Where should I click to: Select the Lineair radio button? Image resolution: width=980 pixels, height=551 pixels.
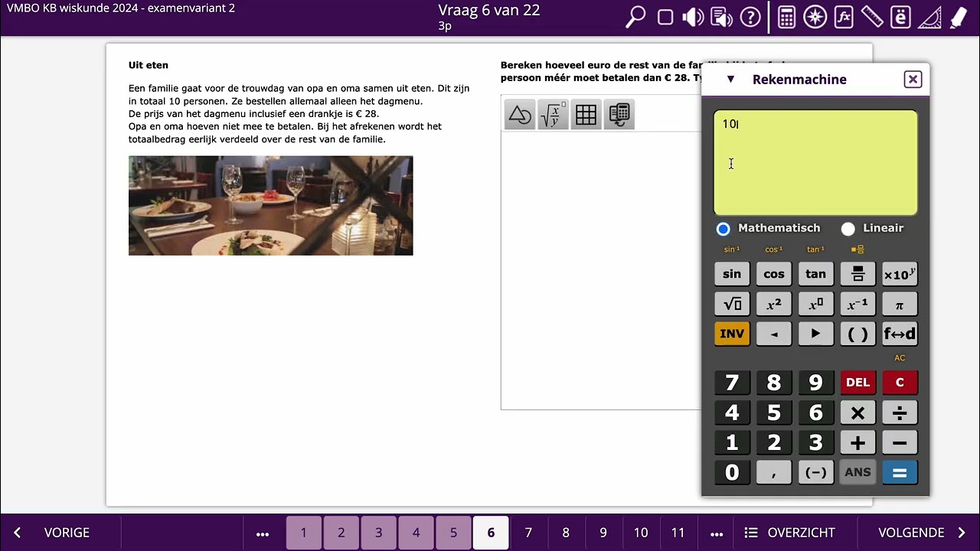click(848, 229)
